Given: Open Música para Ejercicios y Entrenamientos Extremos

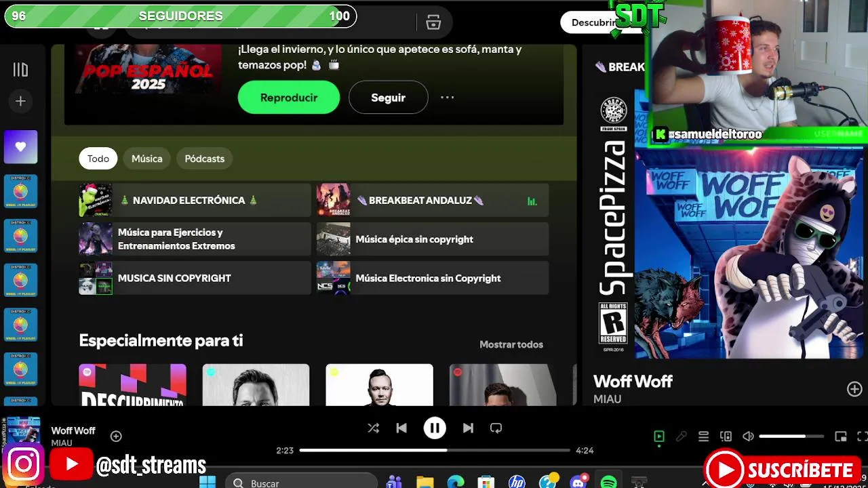Looking at the screenshot, I should click(x=195, y=239).
